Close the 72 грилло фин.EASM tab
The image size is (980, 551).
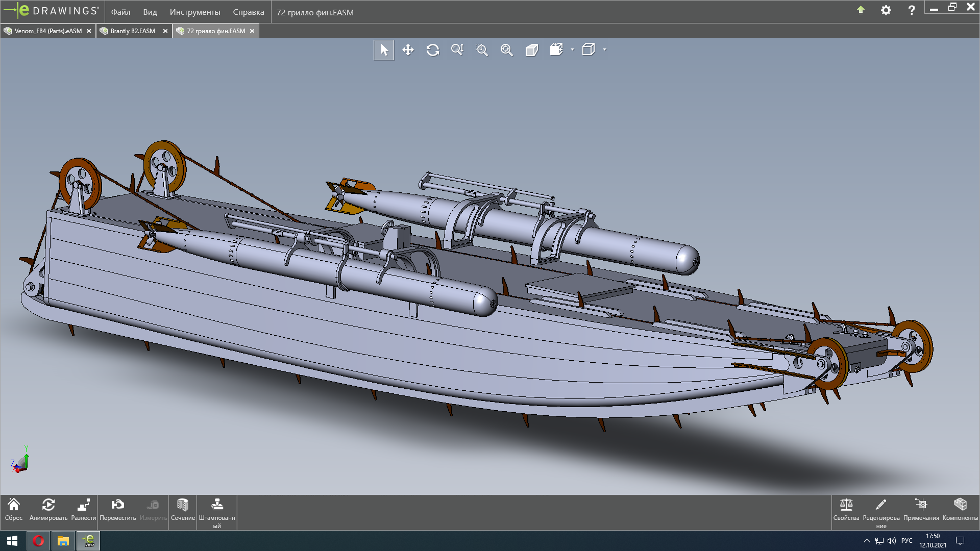[x=252, y=31]
